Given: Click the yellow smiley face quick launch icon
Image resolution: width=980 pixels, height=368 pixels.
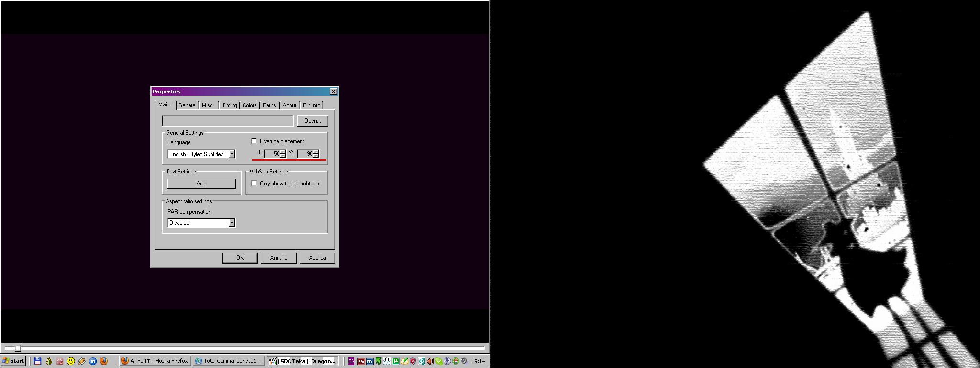Looking at the screenshot, I should pos(71,361).
